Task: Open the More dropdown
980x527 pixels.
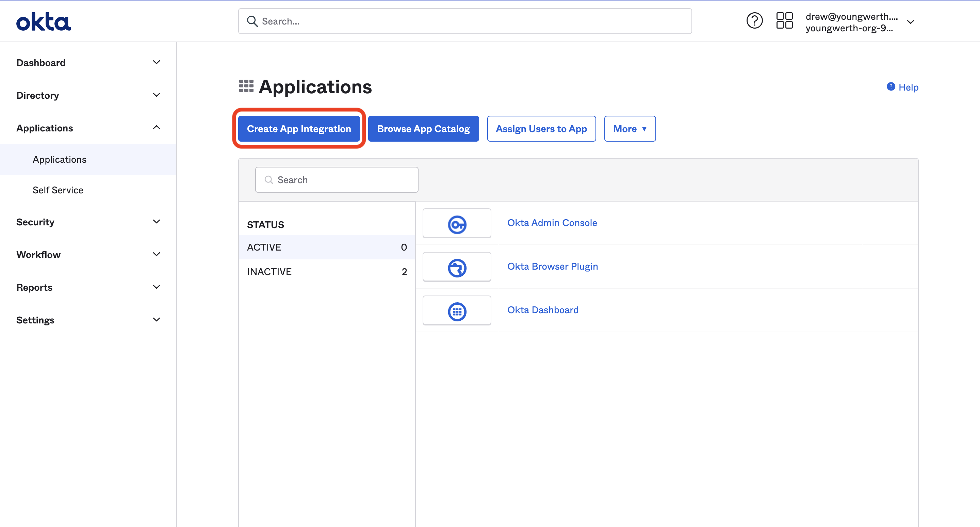Action: [629, 129]
